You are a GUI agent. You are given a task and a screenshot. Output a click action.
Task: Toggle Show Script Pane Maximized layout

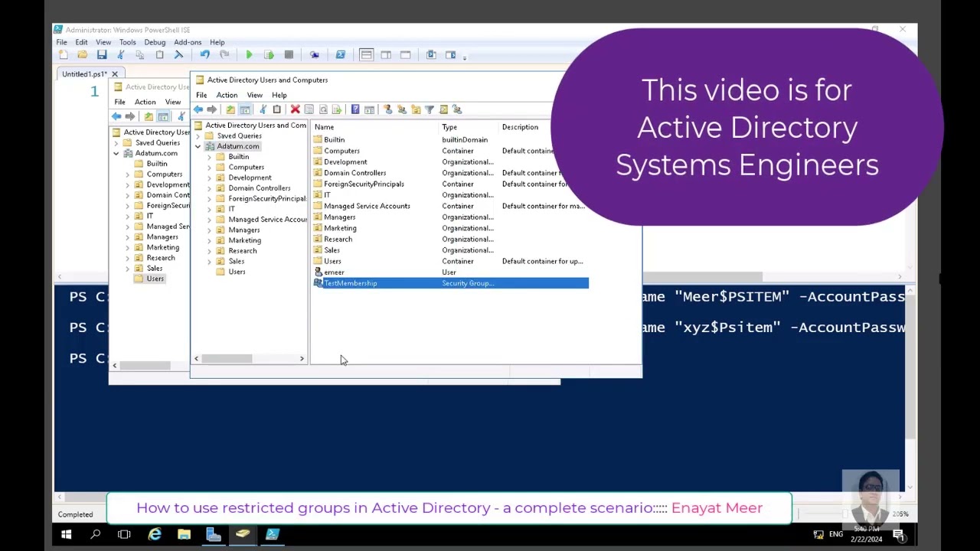[x=405, y=55]
